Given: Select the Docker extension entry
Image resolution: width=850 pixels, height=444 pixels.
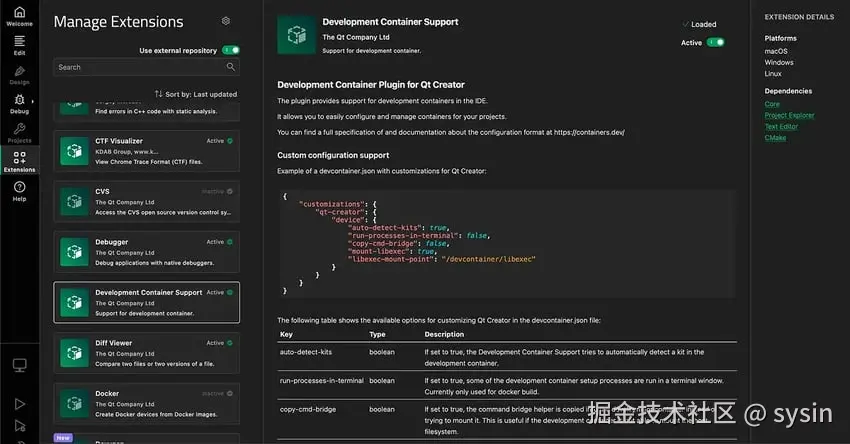Looking at the screenshot, I should pyautogui.click(x=146, y=403).
